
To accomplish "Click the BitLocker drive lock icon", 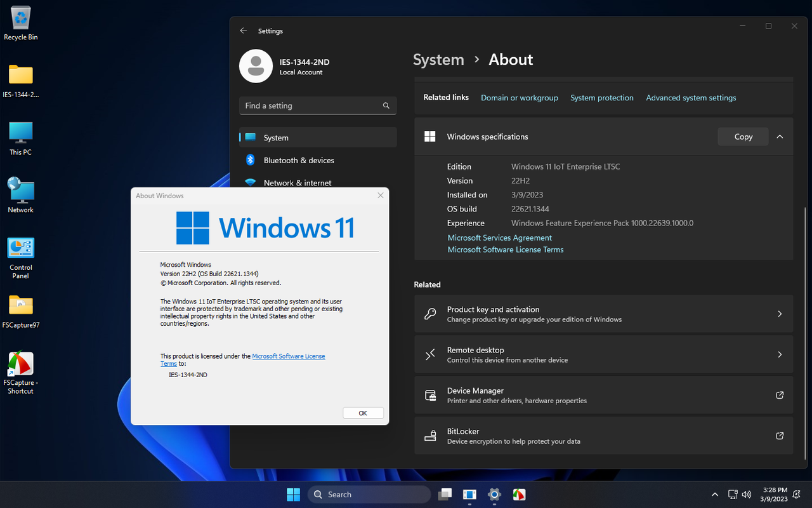I will click(x=430, y=436).
